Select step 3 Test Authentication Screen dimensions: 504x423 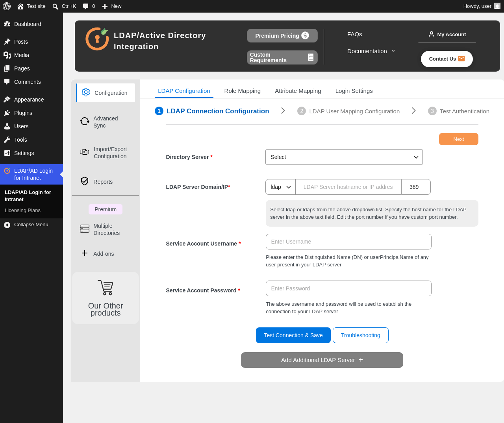pos(459,111)
